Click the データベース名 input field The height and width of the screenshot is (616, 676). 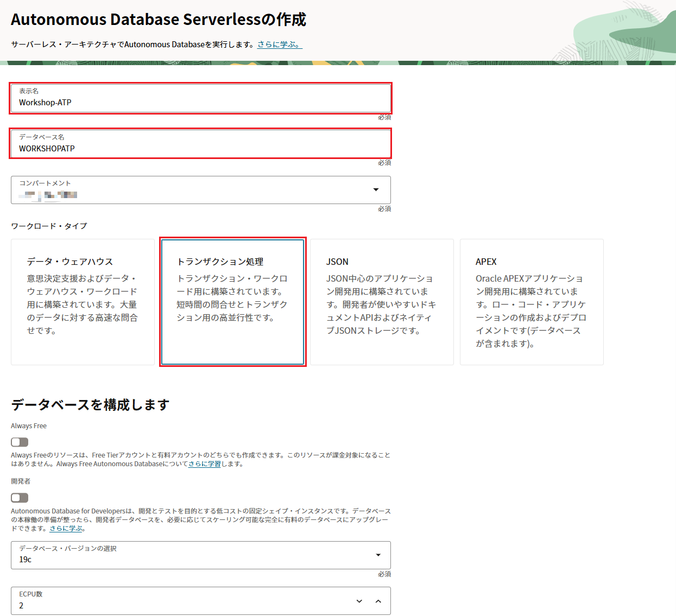point(200,148)
